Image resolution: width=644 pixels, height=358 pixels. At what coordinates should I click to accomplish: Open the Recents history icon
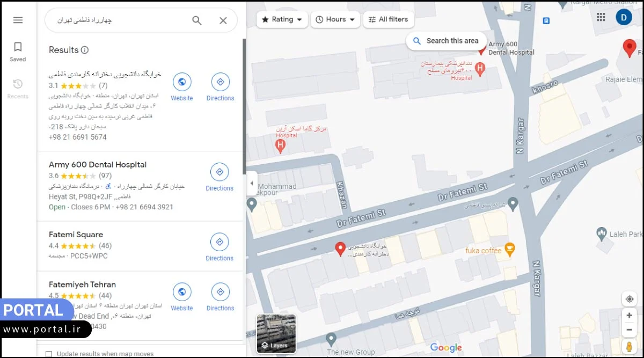coord(18,84)
